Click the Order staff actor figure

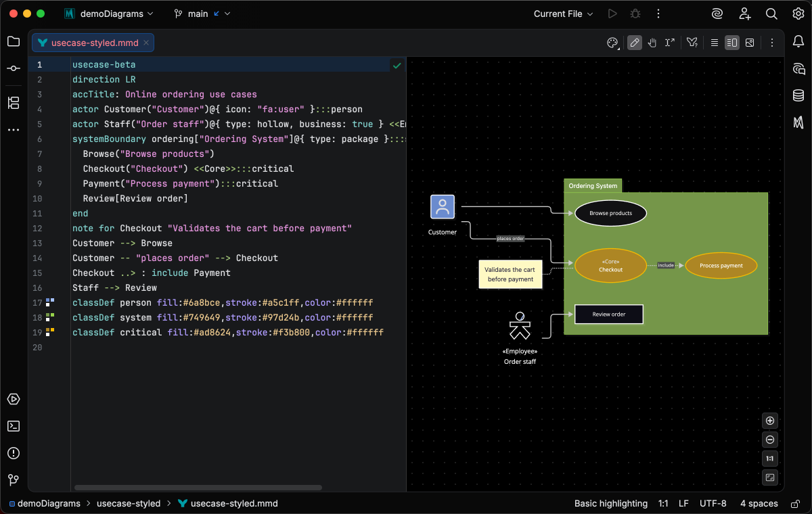520,326
